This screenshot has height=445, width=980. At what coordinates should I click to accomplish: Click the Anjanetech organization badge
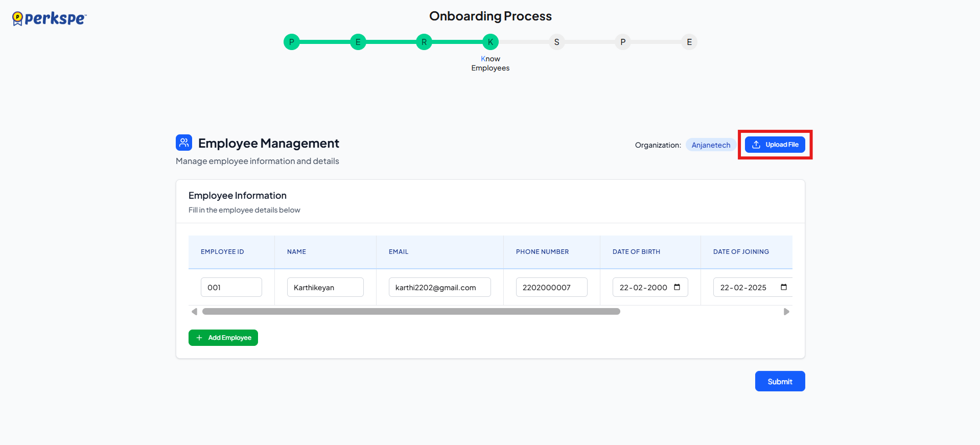click(710, 145)
